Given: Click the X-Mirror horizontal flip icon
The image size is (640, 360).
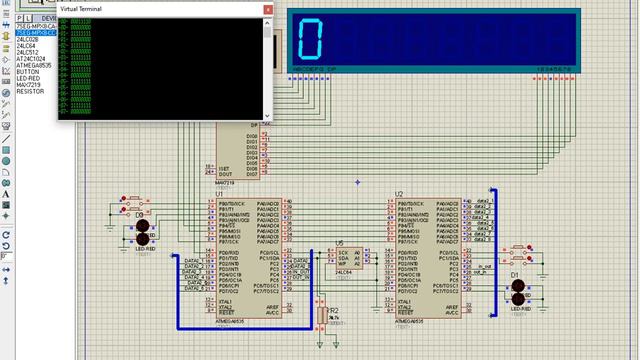Looking at the screenshot, I should (6, 270).
